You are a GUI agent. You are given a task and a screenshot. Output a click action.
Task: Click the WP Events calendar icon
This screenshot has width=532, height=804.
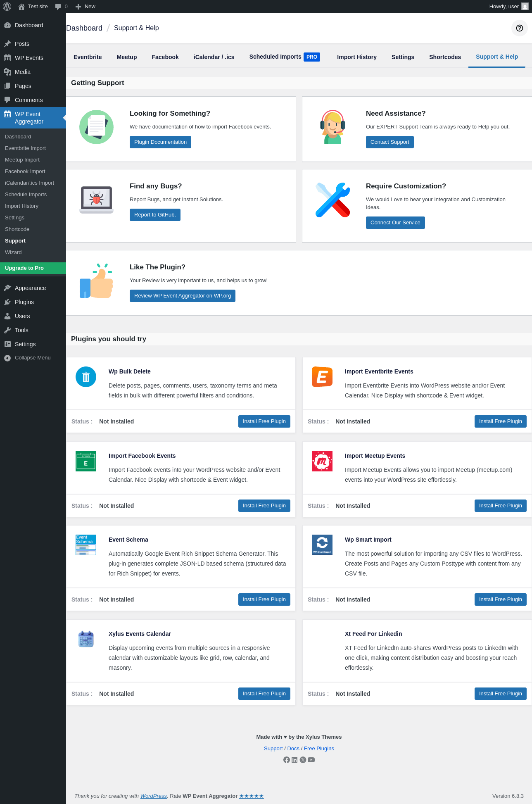(7, 58)
